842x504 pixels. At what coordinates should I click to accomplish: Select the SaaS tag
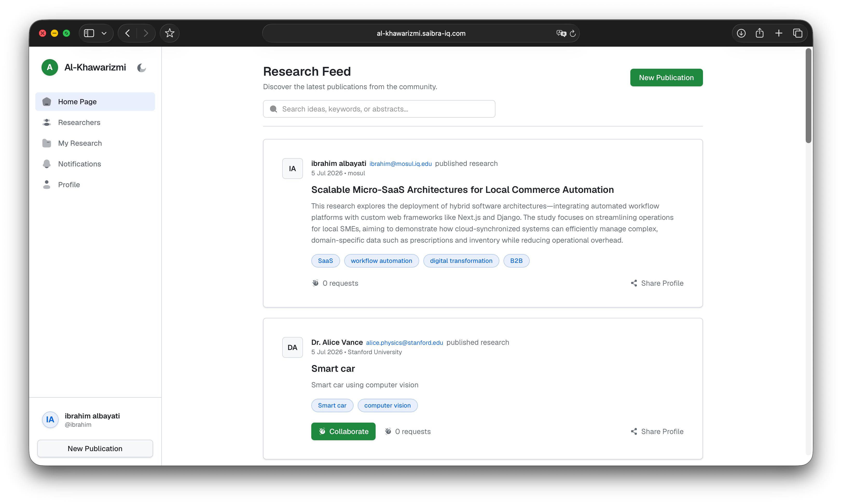[x=325, y=261]
